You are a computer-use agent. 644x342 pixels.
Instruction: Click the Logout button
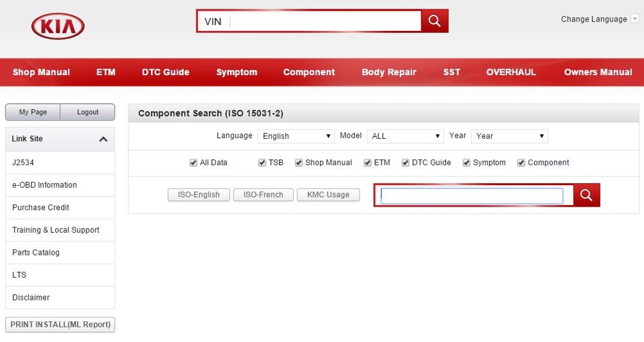pos(87,112)
